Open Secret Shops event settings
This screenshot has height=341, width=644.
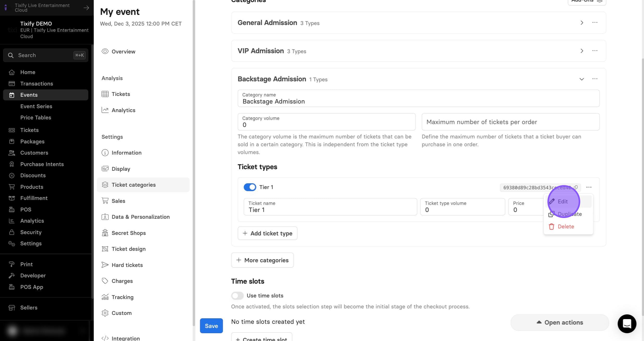point(143,233)
